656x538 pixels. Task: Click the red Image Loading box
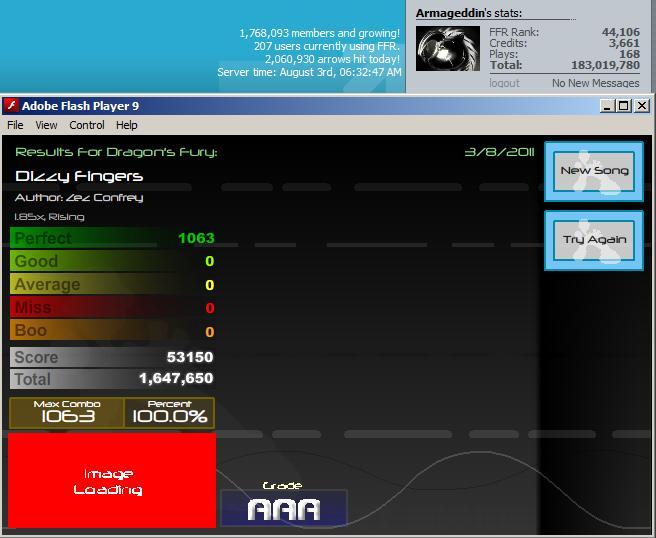click(x=112, y=480)
